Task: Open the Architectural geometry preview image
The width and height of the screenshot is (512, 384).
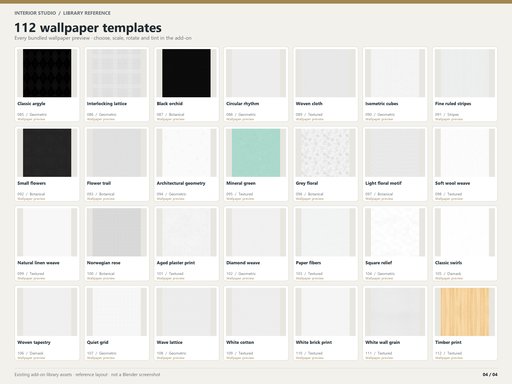Action: pyautogui.click(x=186, y=153)
